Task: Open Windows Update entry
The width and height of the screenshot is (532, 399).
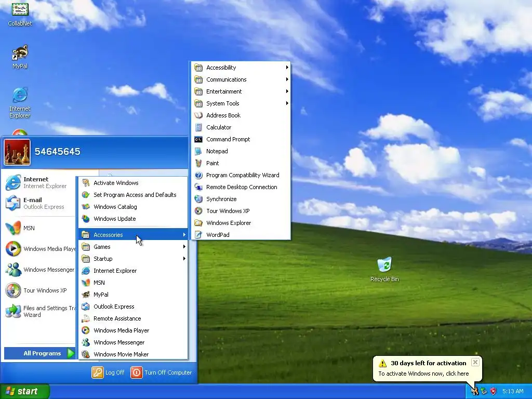Action: pos(133,219)
